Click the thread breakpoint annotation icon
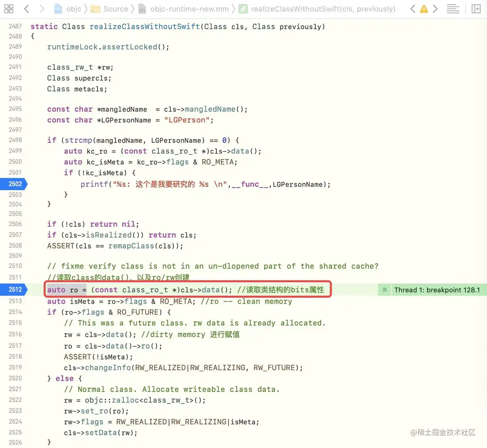Image resolution: width=487 pixels, height=448 pixels. click(384, 290)
